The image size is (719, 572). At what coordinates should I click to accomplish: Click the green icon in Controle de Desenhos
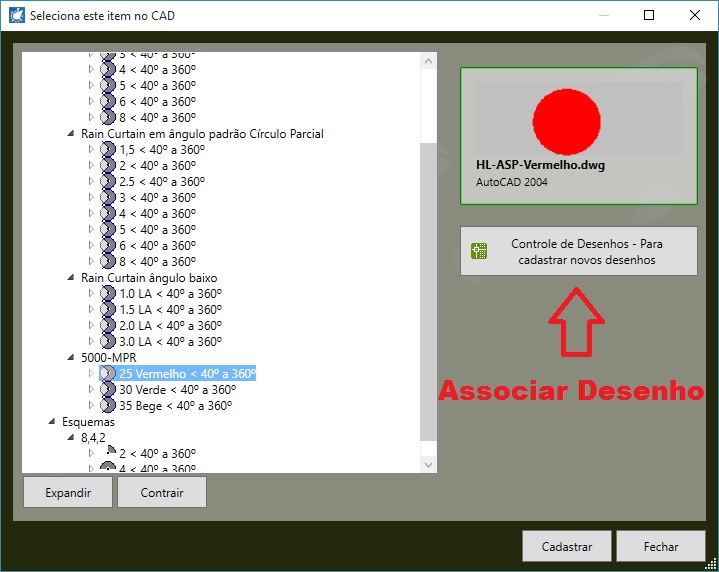pos(479,252)
